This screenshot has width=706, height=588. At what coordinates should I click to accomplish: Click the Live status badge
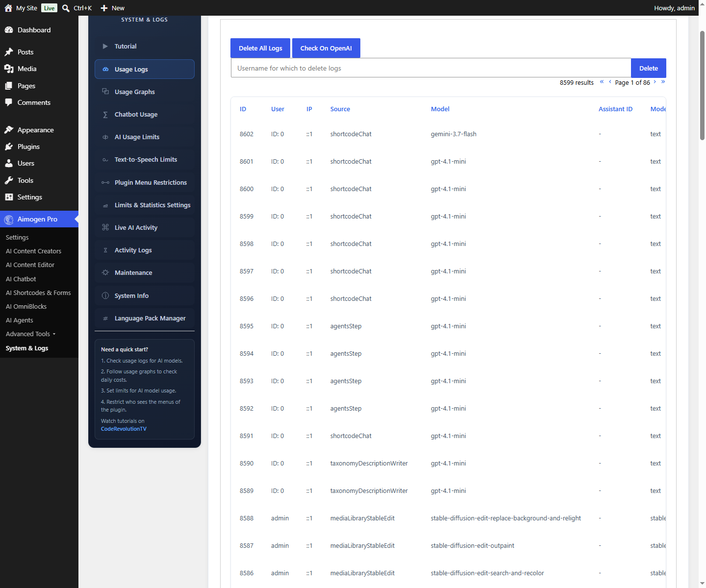click(x=49, y=8)
